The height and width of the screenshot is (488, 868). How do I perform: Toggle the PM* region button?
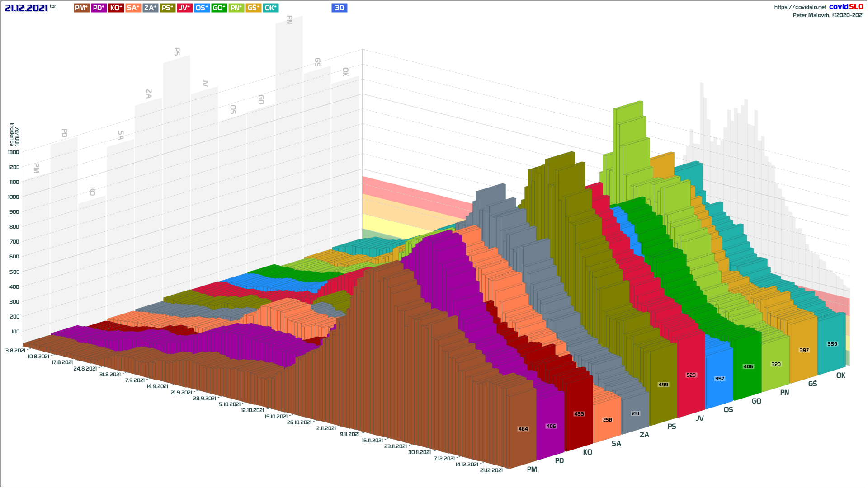pyautogui.click(x=81, y=8)
